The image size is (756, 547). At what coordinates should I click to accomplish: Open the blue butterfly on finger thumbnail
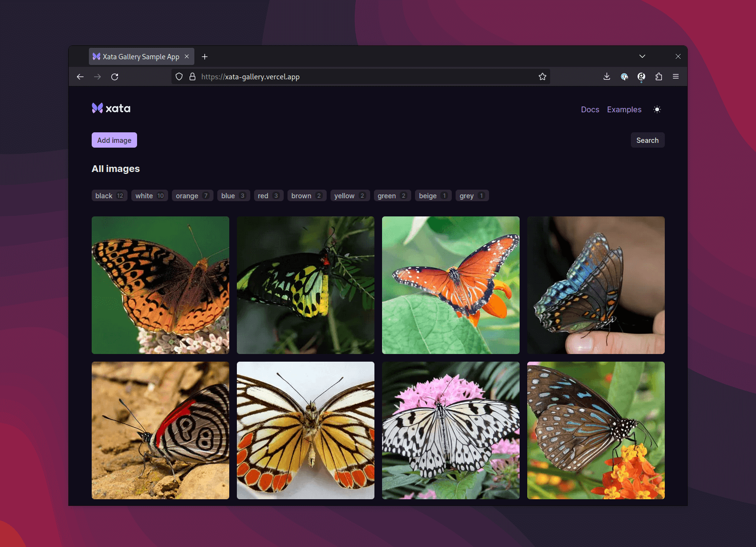pyautogui.click(x=596, y=285)
